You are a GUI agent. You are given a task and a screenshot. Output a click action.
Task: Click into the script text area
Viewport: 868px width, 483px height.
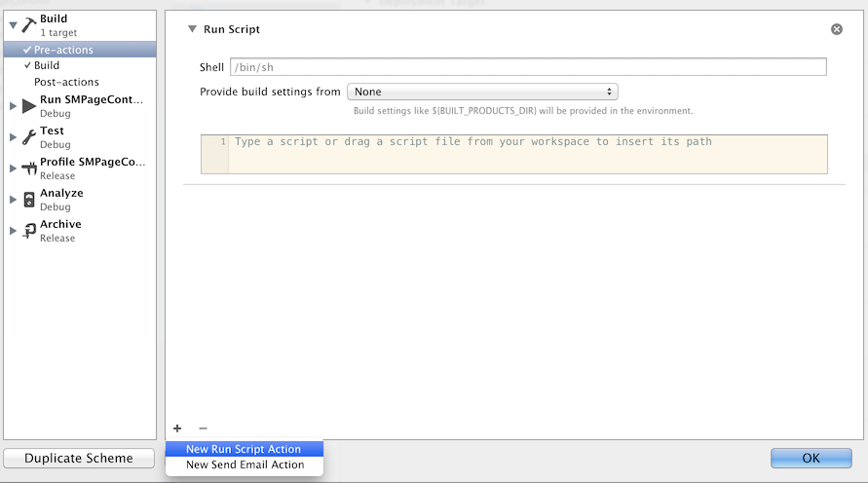pyautogui.click(x=528, y=155)
